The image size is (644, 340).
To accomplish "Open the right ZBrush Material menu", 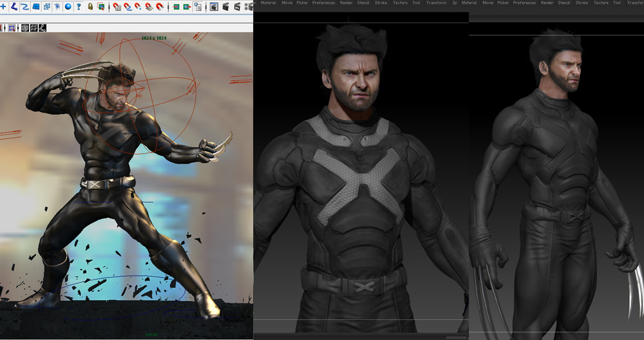I will [x=469, y=3].
